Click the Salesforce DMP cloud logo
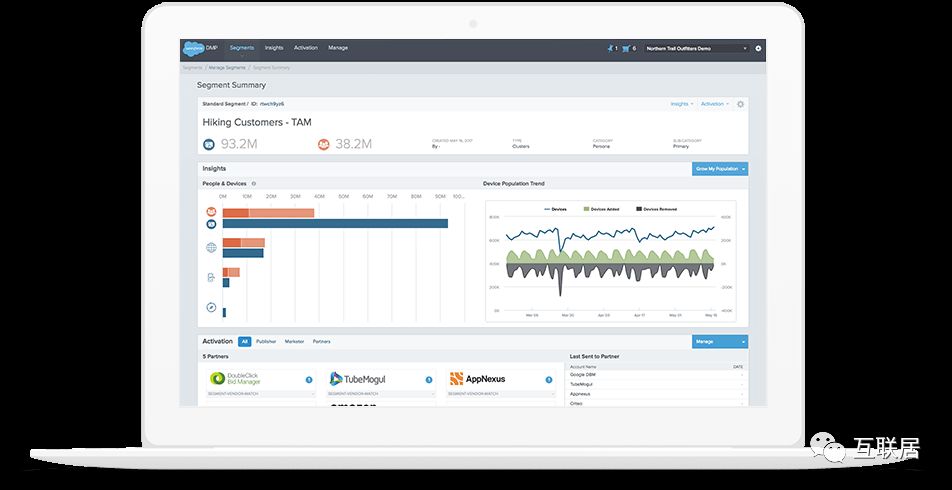The image size is (952, 490). pyautogui.click(x=194, y=48)
